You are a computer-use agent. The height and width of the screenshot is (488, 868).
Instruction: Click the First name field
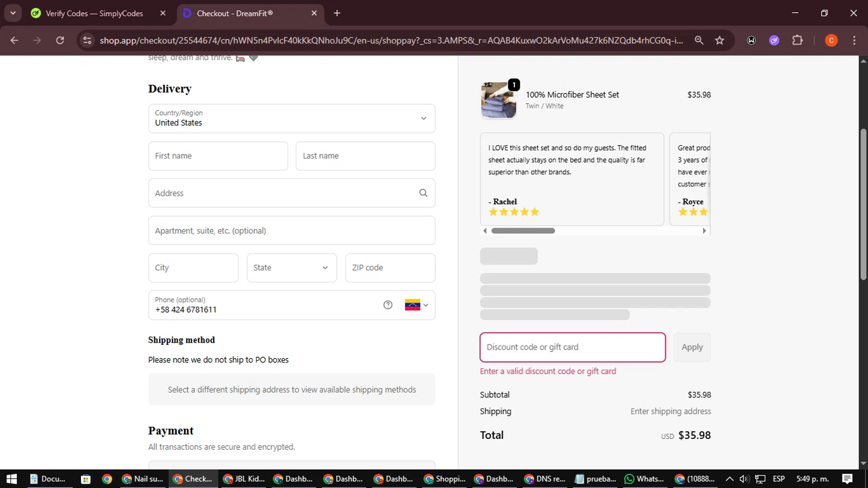click(218, 156)
